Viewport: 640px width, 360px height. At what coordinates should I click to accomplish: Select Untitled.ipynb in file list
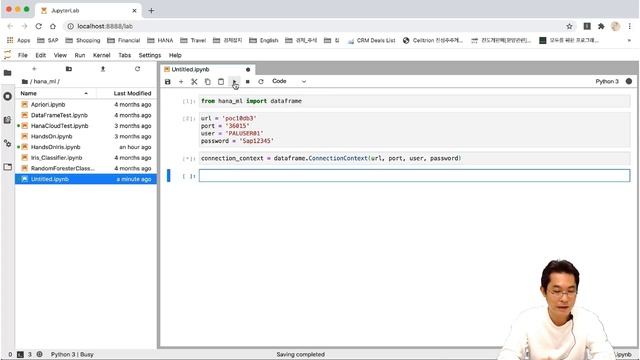86,179
